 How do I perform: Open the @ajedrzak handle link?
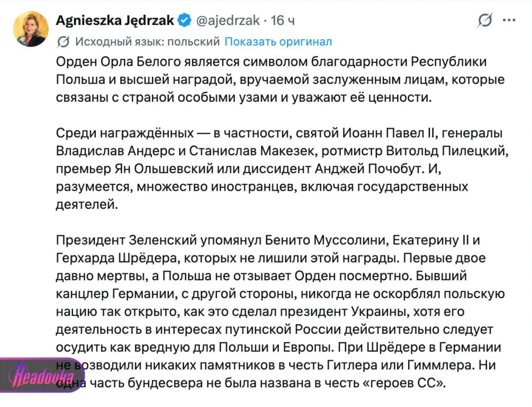228,20
